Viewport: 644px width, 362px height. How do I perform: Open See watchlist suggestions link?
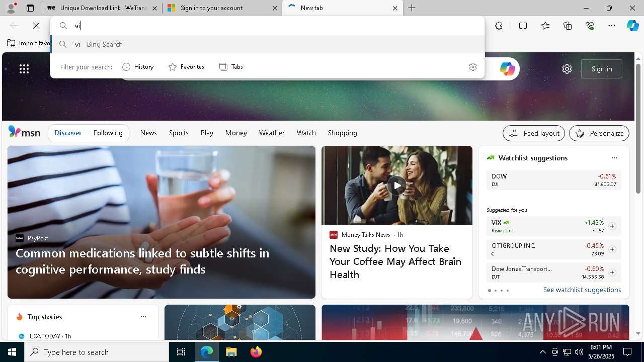click(582, 290)
